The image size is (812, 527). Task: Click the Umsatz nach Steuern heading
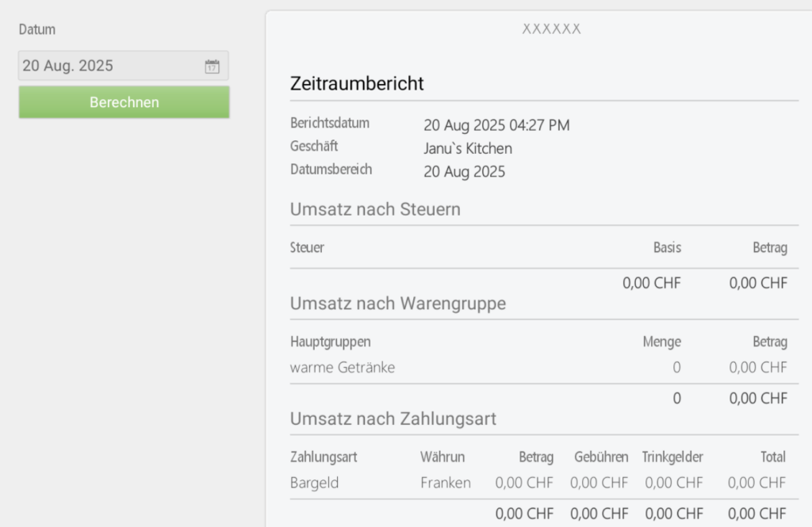coord(375,209)
